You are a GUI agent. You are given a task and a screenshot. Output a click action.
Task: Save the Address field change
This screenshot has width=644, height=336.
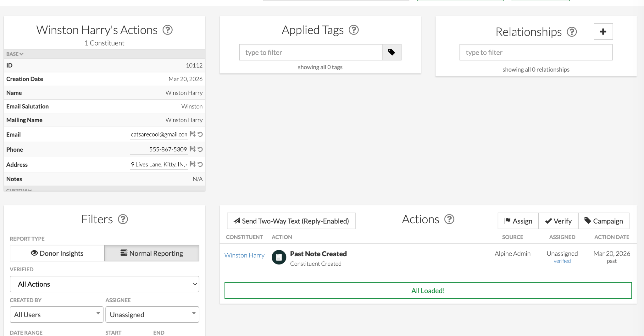(192, 164)
